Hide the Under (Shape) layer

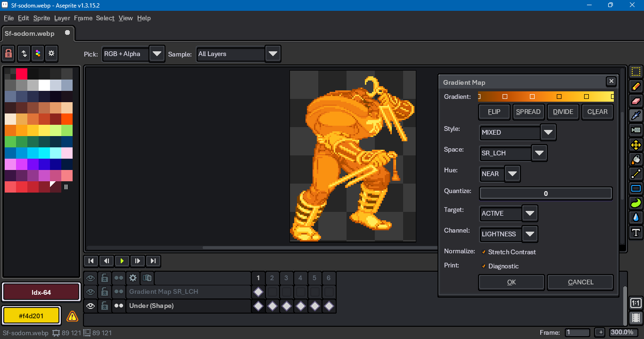pyautogui.click(x=91, y=306)
